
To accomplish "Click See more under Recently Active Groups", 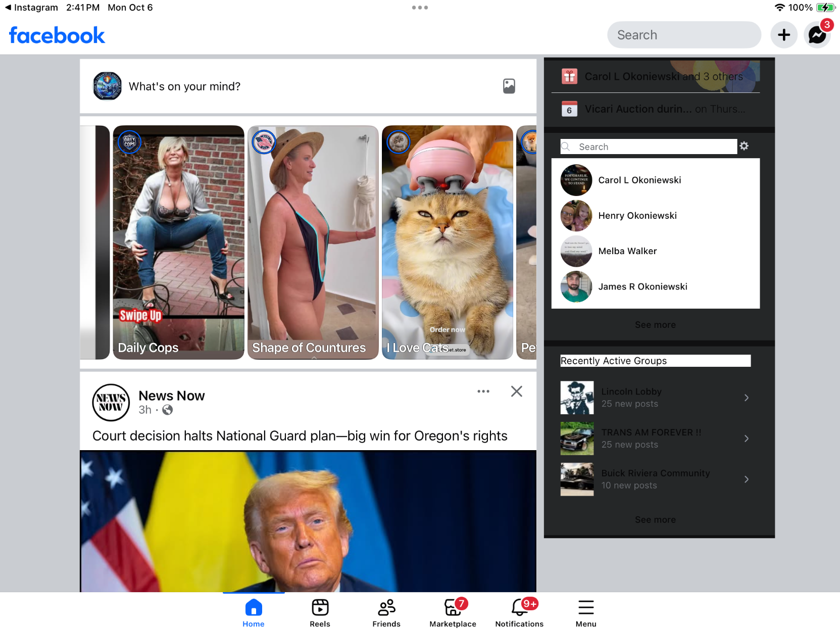I will (x=655, y=519).
